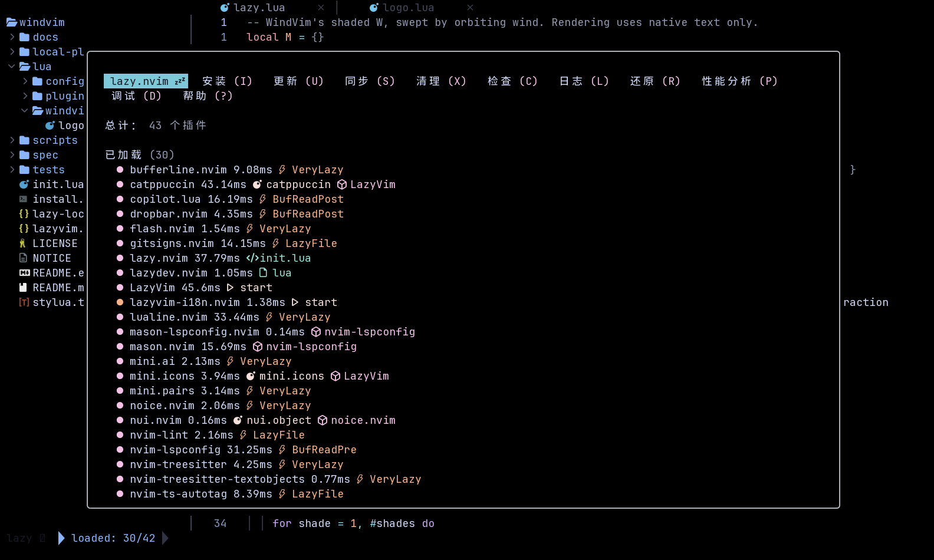
Task: Click the license icon beside LICENSE
Action: [x=23, y=243]
